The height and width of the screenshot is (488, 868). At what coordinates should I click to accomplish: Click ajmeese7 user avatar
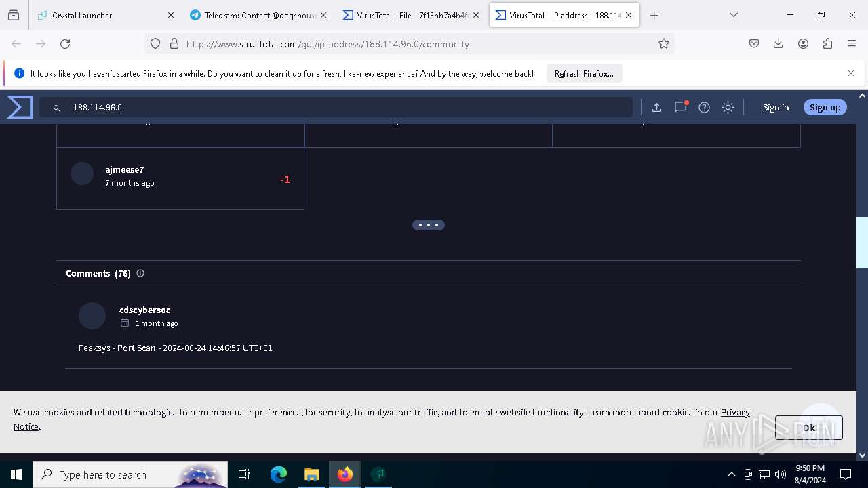point(82,174)
